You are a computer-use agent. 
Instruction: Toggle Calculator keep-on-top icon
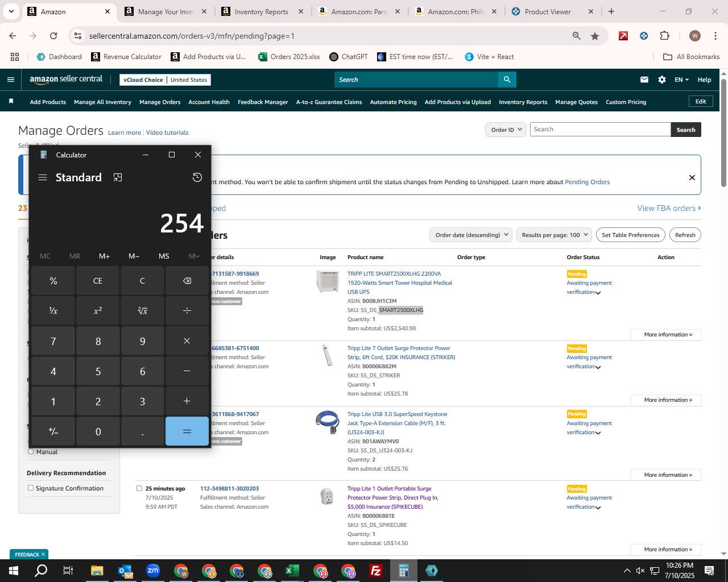[x=118, y=177]
